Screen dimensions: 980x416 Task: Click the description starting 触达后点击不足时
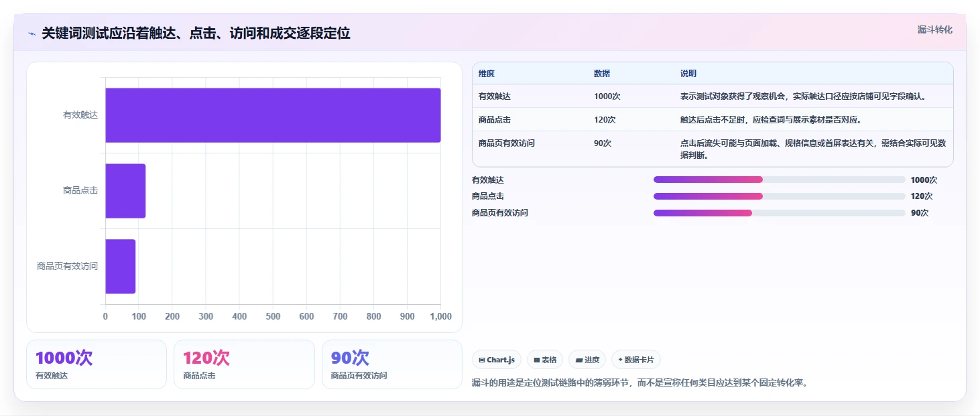pos(771,120)
